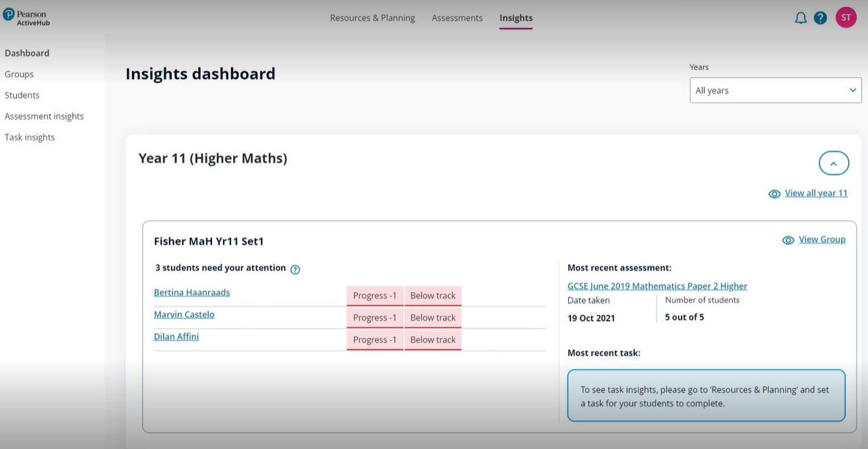Select the Progress -1 badge for Bertina Haanraads
This screenshot has width=868, height=449.
374,295
